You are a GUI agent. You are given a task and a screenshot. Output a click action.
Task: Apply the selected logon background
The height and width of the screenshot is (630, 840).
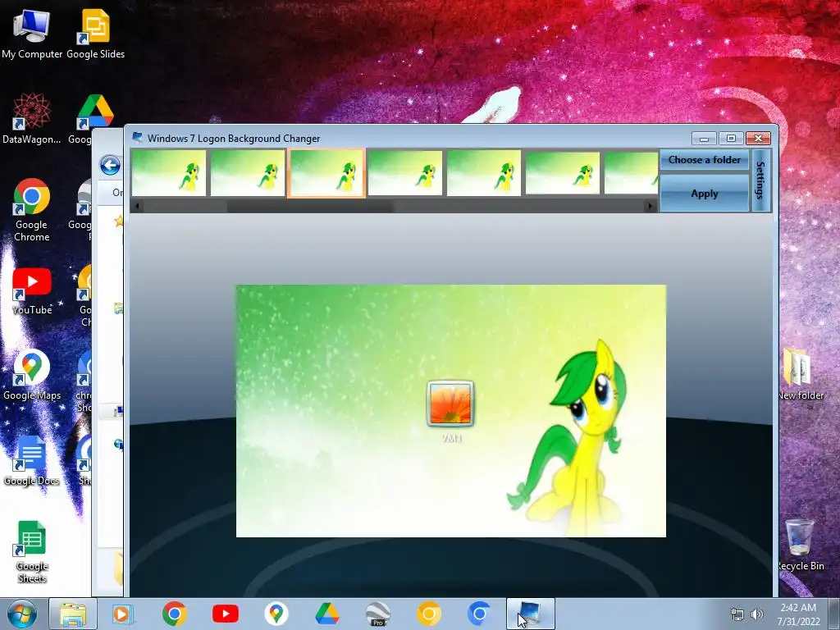(x=704, y=194)
